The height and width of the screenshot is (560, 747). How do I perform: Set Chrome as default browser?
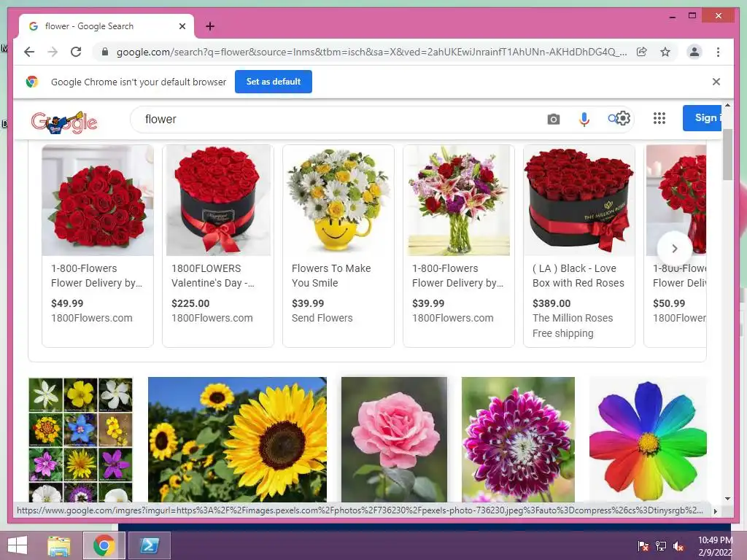[x=274, y=82]
